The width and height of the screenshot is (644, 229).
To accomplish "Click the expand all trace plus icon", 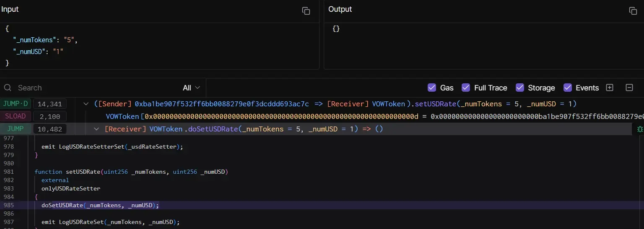I will (610, 87).
